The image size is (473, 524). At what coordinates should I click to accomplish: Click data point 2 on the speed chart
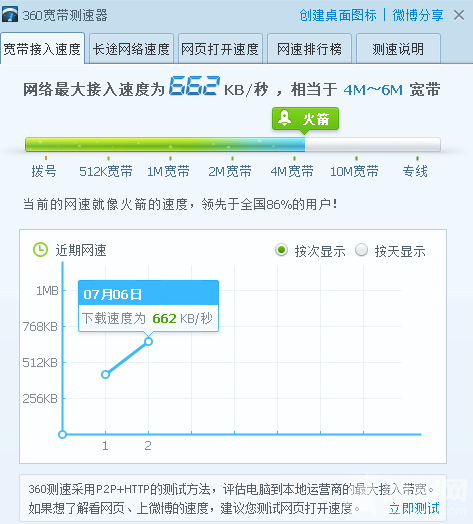[x=148, y=341]
